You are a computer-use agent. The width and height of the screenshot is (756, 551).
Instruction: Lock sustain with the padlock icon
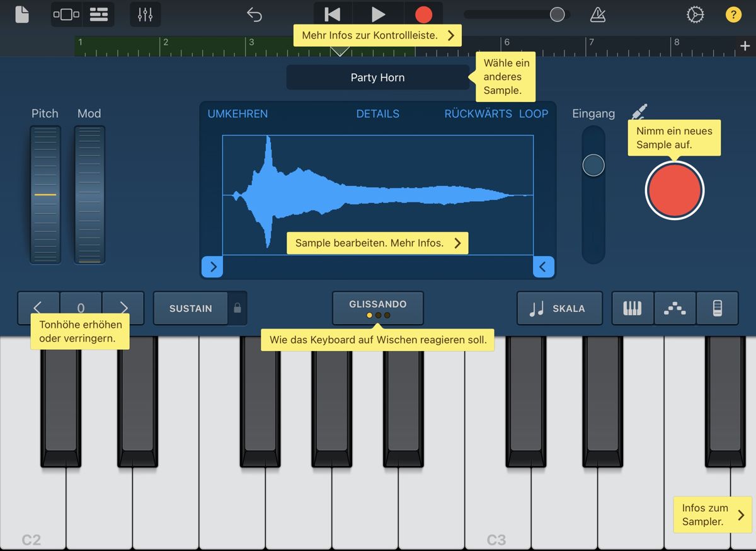[x=238, y=308]
